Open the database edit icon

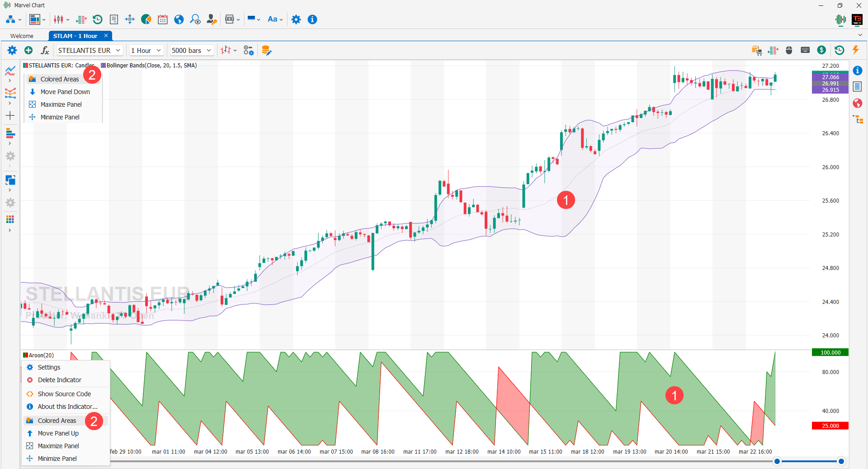click(266, 50)
